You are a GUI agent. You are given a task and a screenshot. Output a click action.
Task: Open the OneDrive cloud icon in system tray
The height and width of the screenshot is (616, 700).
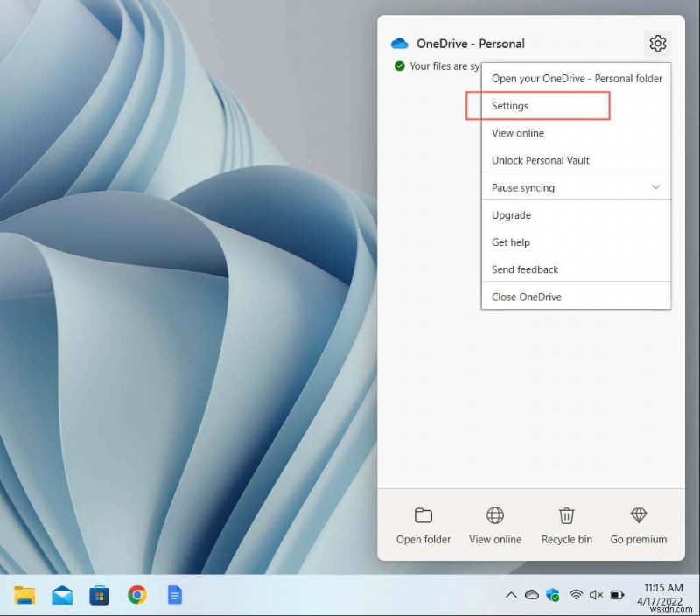click(x=532, y=595)
